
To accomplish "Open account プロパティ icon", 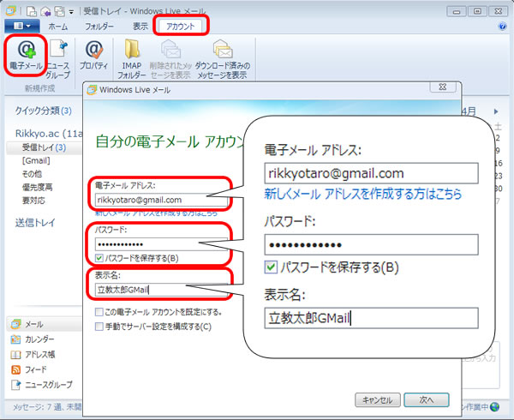I will (x=93, y=55).
